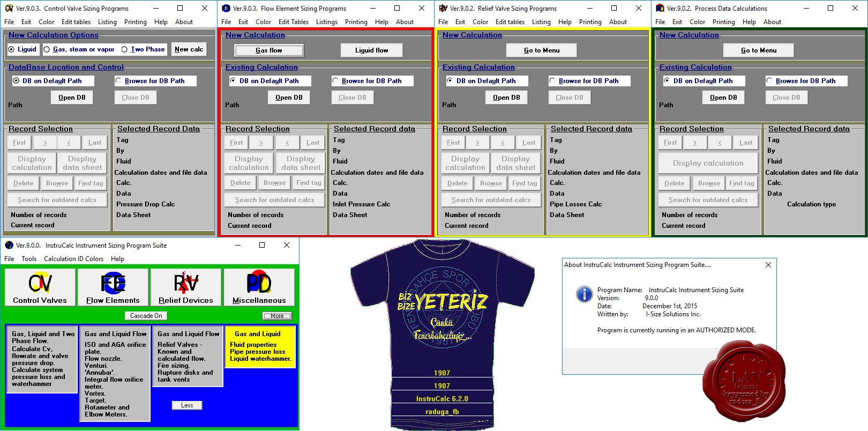Screen dimensions: 868x431
Task: Select Gas, steam or vapor option
Action: click(x=79, y=49)
